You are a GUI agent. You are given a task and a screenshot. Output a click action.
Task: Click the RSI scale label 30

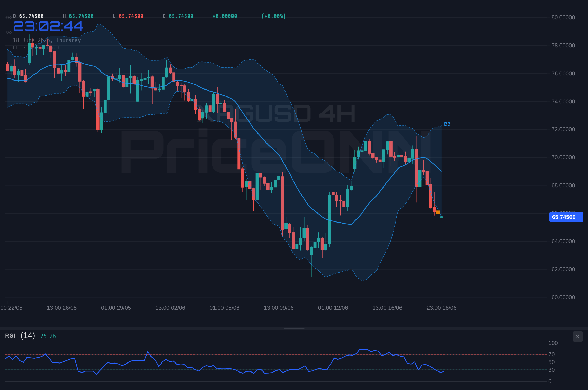tap(551, 370)
